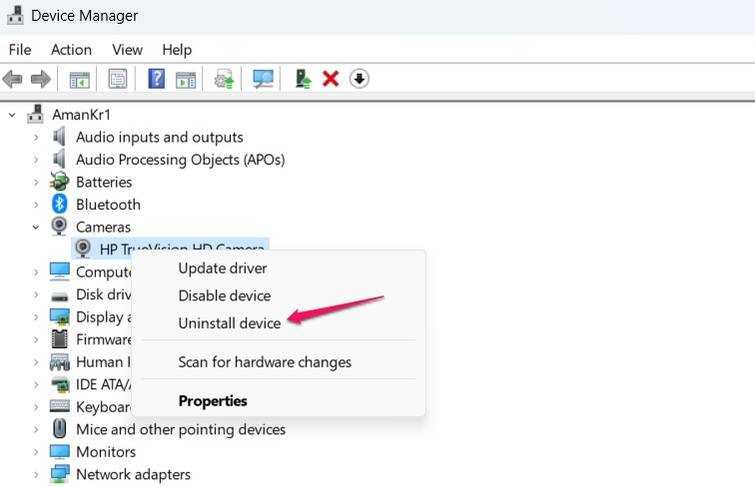This screenshot has width=755, height=487.
Task: Select the Audio Processing Objects (APOs) label
Action: [x=181, y=159]
